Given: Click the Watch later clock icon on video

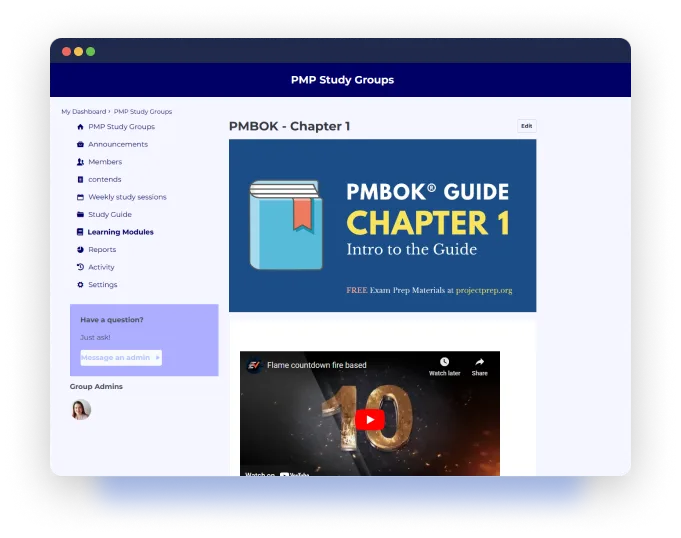Looking at the screenshot, I should tap(444, 362).
